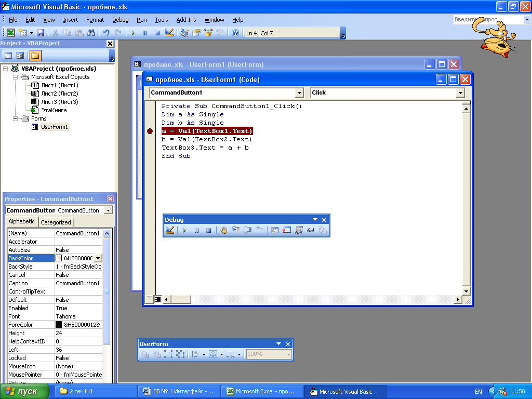Click the Caption property value field
The width and height of the screenshot is (532, 399).
(x=78, y=283)
